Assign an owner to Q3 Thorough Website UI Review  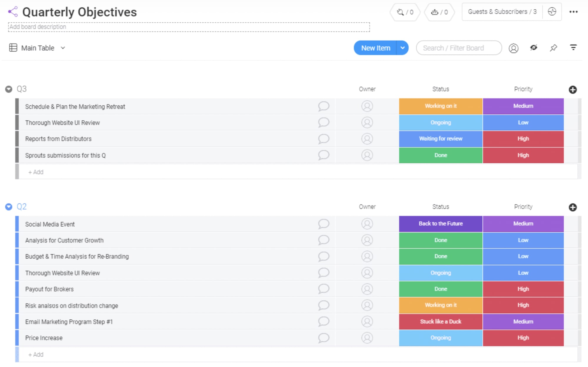pos(367,122)
